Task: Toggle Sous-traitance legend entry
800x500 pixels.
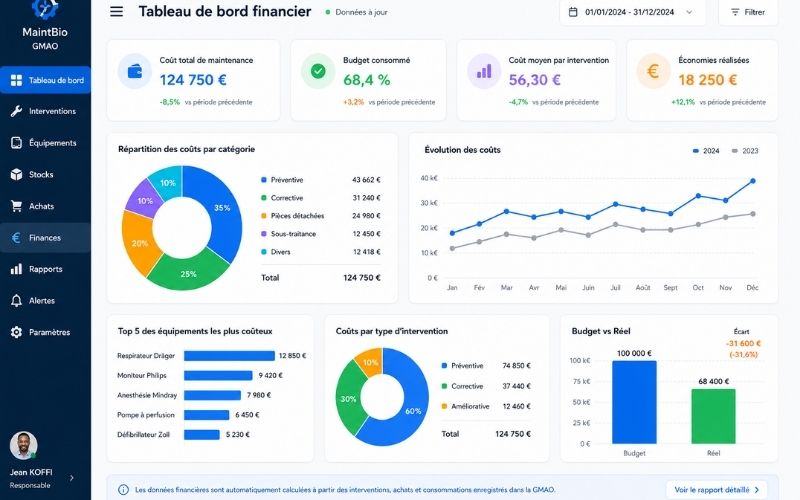Action: (320, 234)
